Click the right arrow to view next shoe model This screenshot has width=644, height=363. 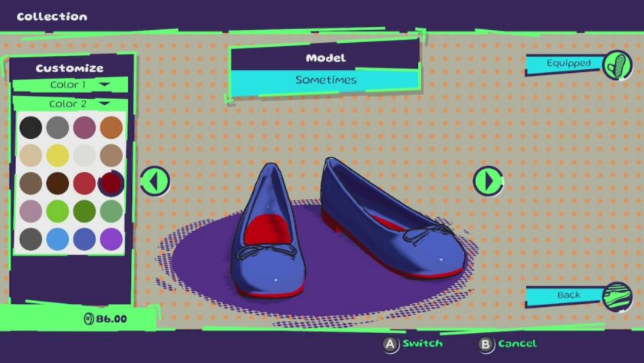[x=488, y=181]
